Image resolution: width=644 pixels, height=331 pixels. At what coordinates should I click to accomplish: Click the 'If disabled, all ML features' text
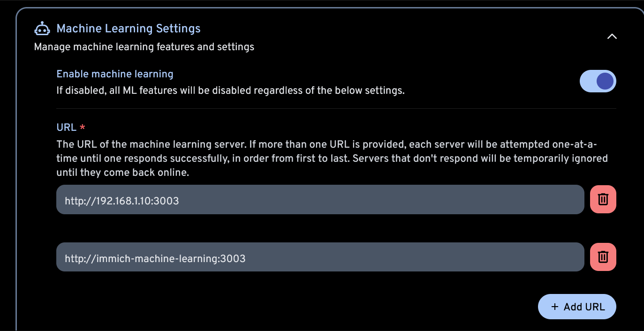pos(230,90)
